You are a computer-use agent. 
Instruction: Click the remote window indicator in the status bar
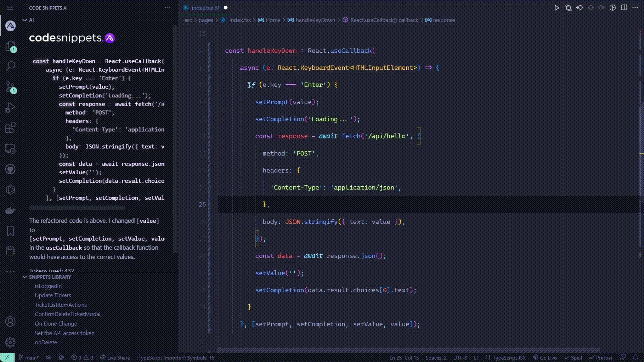(7, 358)
